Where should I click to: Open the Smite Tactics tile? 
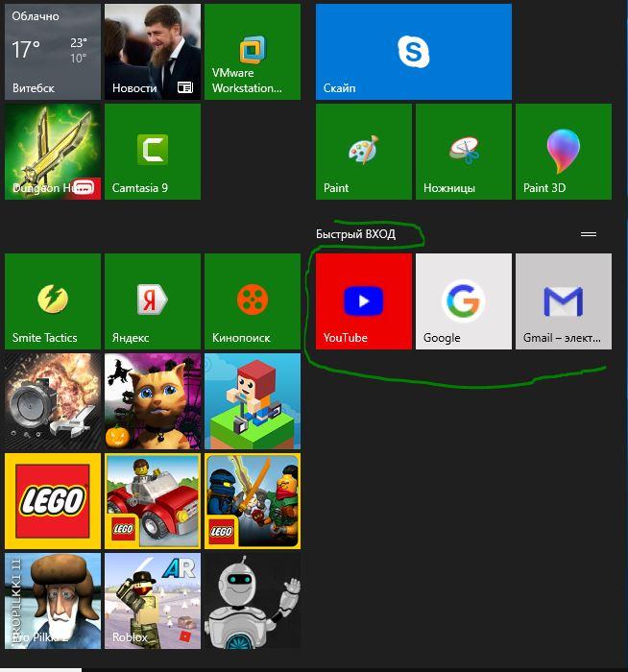(53, 301)
